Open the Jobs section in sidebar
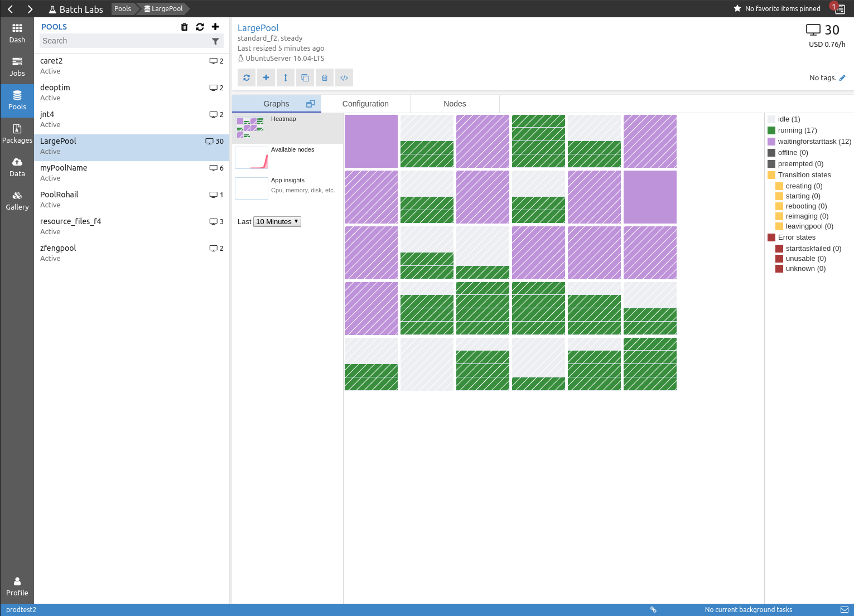Screen dimensions: 854x616 click(x=17, y=67)
